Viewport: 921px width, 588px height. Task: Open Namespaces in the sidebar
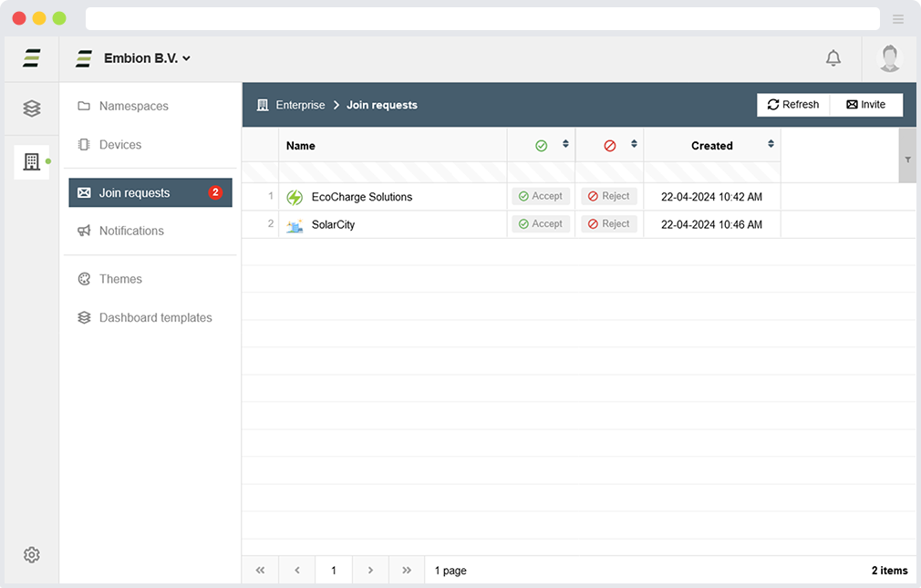pyautogui.click(x=133, y=106)
